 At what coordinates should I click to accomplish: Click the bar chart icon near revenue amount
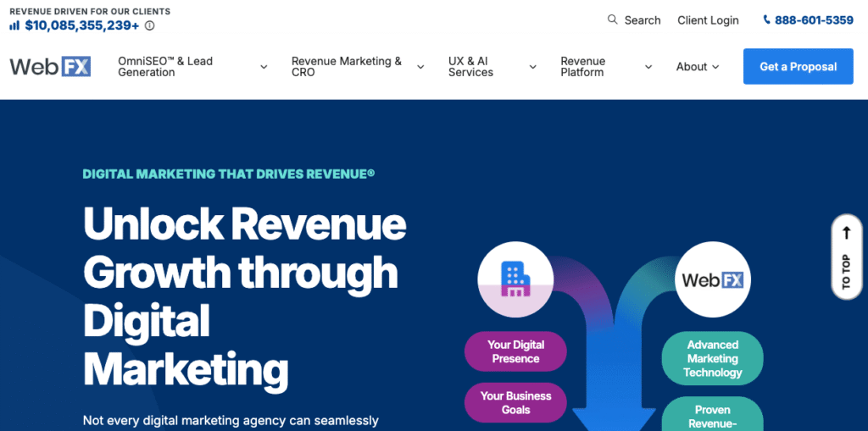point(14,25)
